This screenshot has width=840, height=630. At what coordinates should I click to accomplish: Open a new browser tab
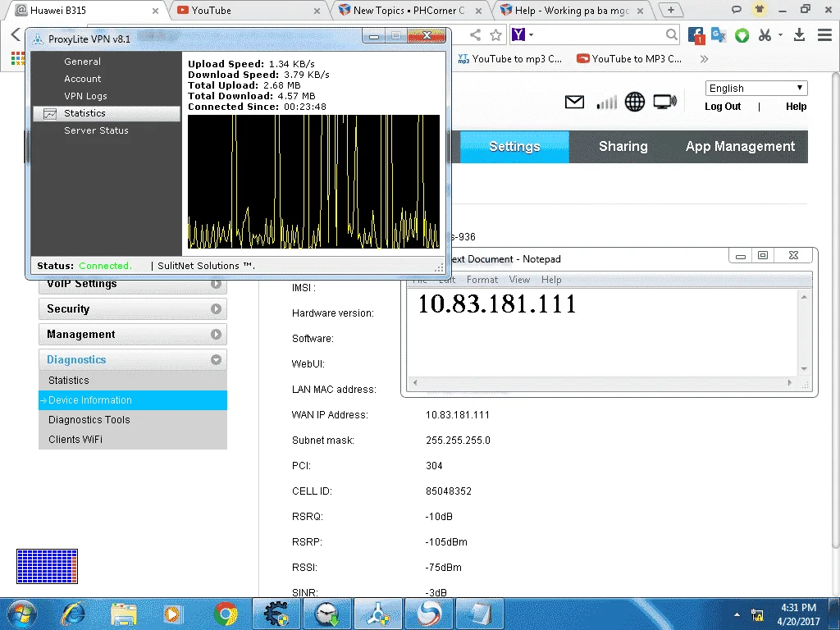(671, 10)
